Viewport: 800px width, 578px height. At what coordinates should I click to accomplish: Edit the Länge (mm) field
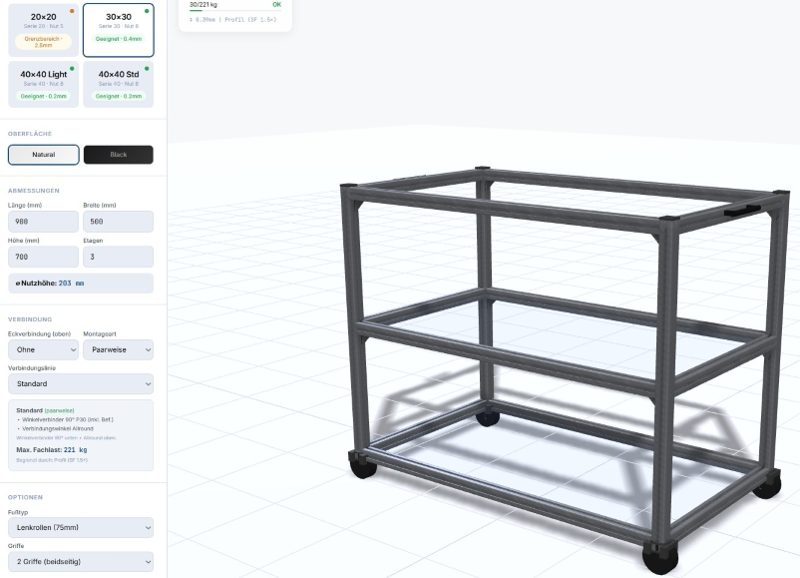click(x=43, y=222)
